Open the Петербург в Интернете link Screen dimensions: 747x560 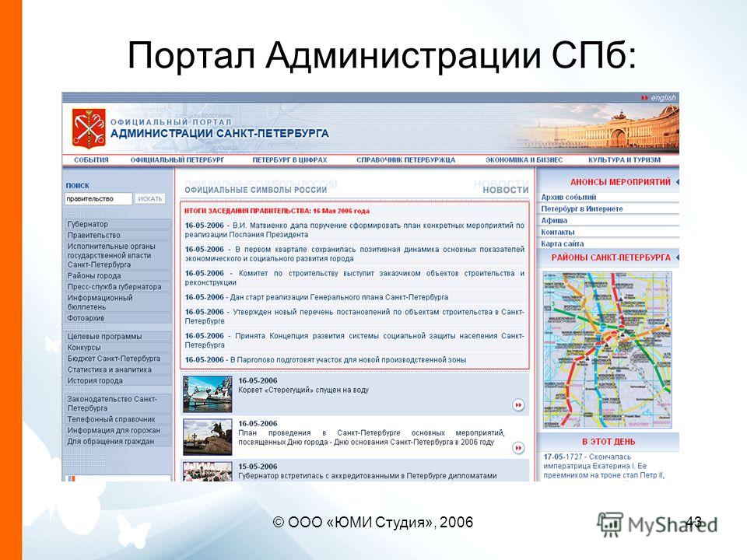click(582, 208)
